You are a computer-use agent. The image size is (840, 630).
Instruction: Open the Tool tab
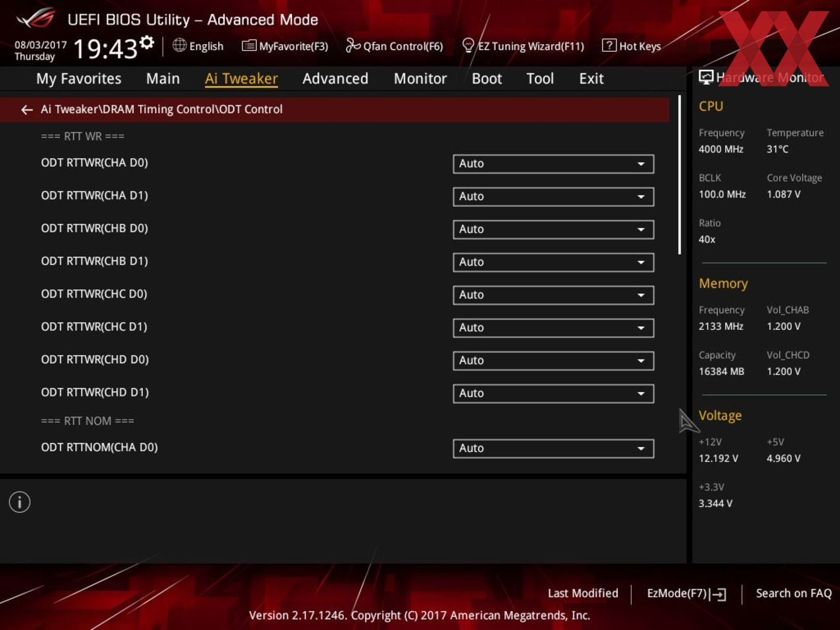(x=540, y=78)
